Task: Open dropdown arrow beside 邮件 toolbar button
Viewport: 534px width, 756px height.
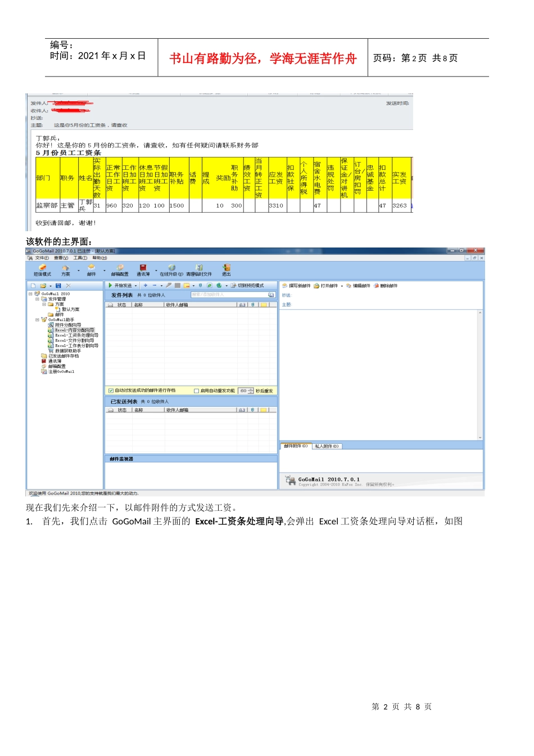Action: 104,271
